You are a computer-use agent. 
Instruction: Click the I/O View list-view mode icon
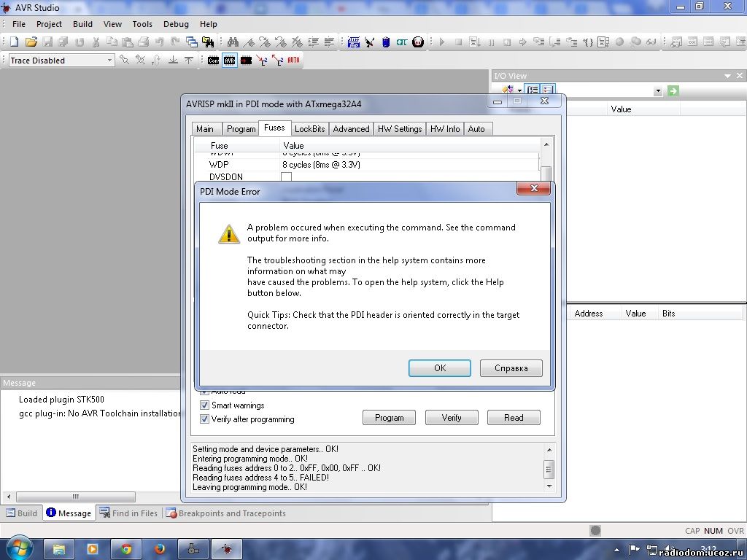tap(547, 90)
